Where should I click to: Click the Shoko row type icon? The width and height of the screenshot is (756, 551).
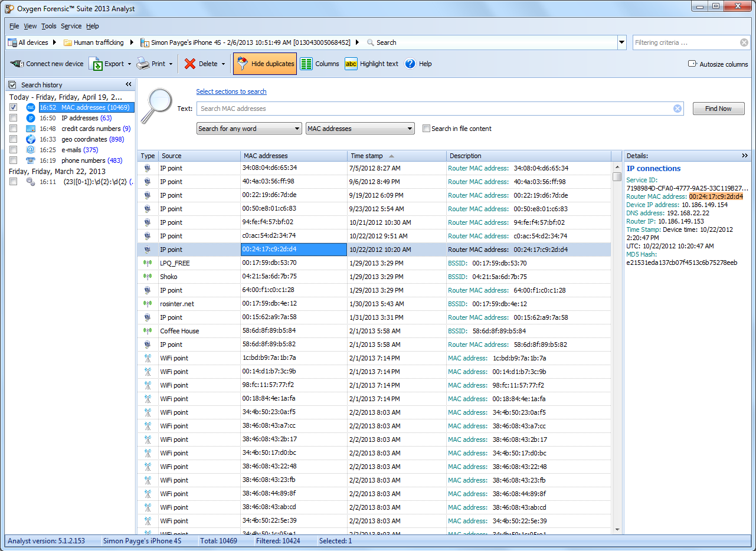tap(148, 277)
